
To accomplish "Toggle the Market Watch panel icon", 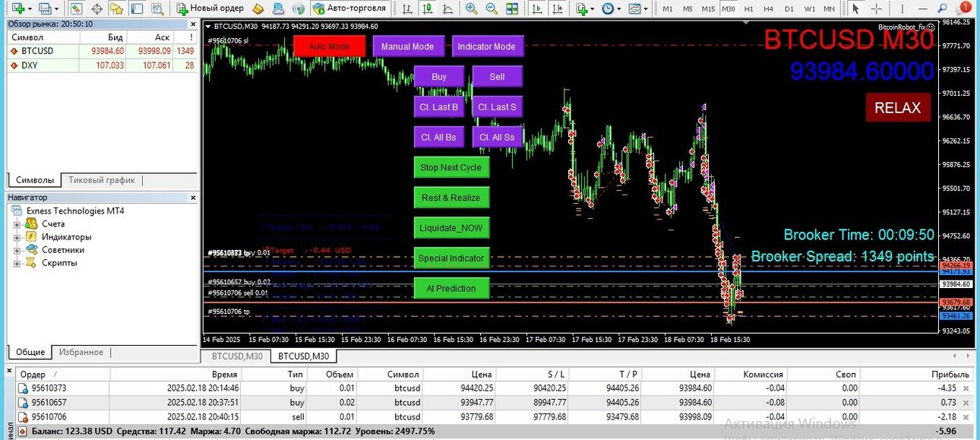I will point(76,8).
